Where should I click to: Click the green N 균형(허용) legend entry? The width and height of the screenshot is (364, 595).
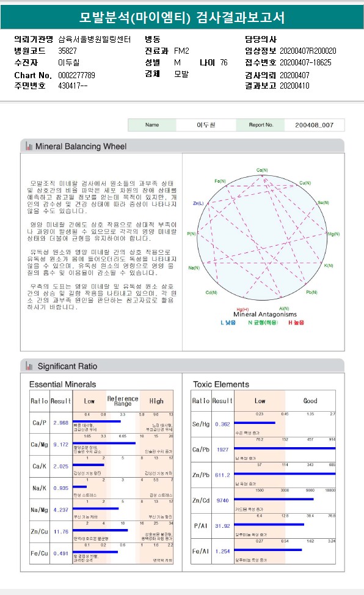click(x=263, y=323)
